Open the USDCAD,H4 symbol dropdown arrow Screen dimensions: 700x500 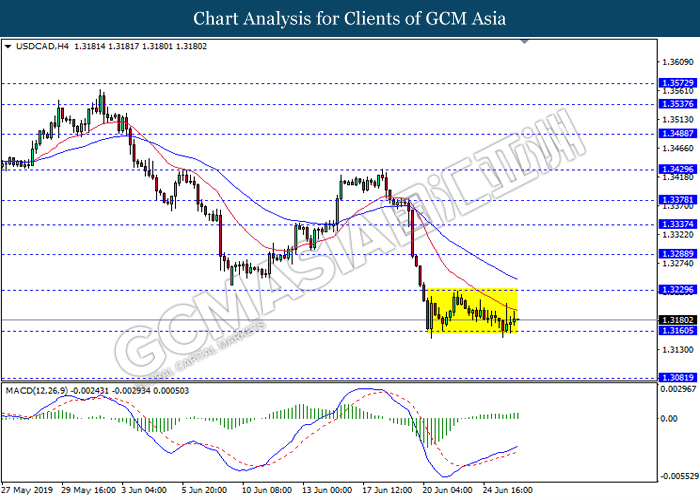point(8,46)
